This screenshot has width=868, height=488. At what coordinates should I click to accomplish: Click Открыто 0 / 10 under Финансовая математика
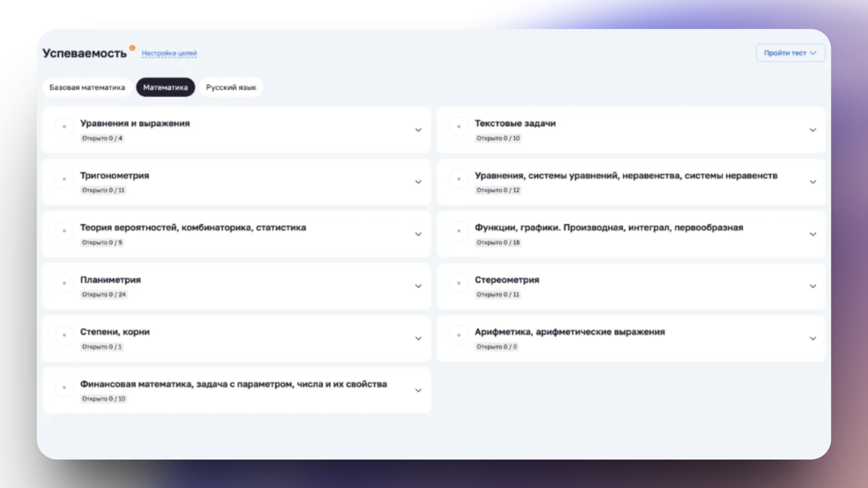(x=104, y=399)
